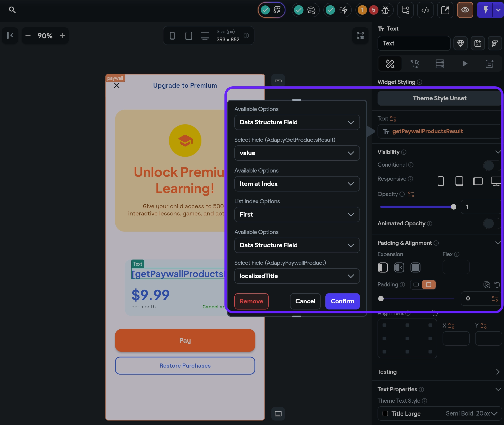Click the view code icon
504x425 pixels.
[x=425, y=10]
